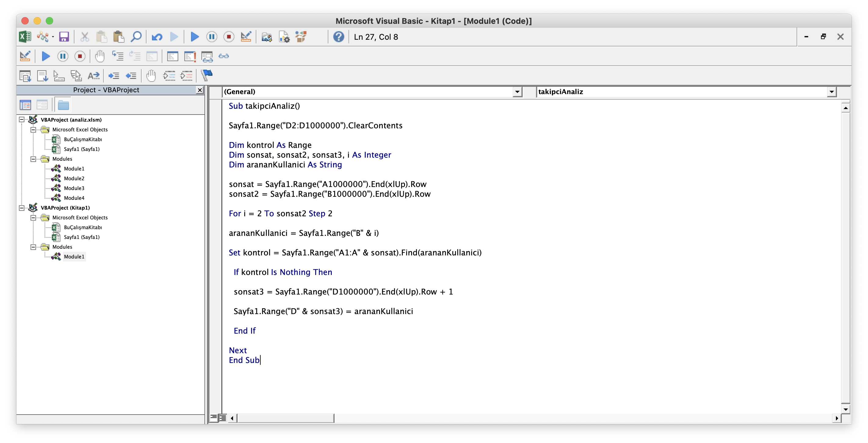Open the Object Browser icon
Image resolution: width=868 pixels, height=443 pixels.
(x=301, y=37)
